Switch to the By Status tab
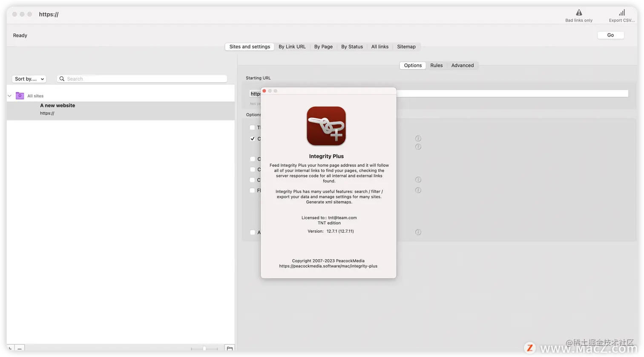 [352, 47]
